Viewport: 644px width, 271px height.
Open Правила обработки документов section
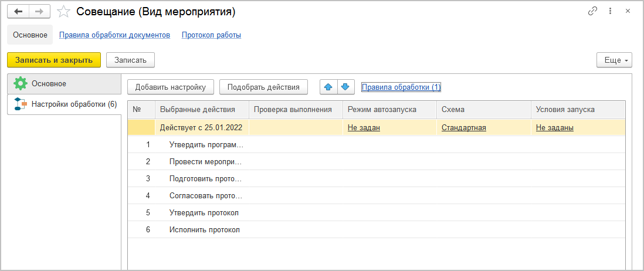(114, 35)
